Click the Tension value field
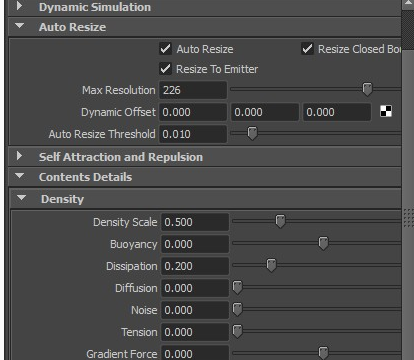This screenshot has height=360, width=414. [195, 332]
